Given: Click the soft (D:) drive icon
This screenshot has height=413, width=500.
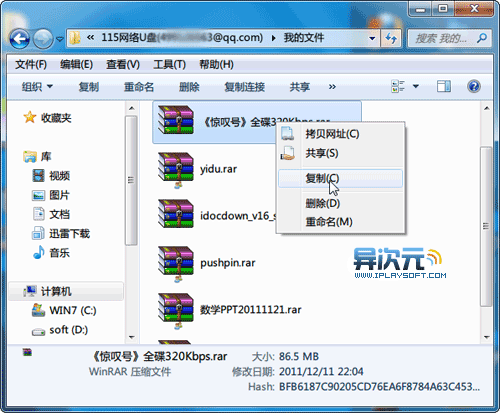Looking at the screenshot, I should pos(38,331).
